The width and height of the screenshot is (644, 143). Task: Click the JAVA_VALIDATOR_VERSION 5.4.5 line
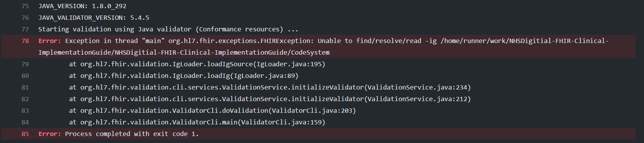click(x=94, y=18)
